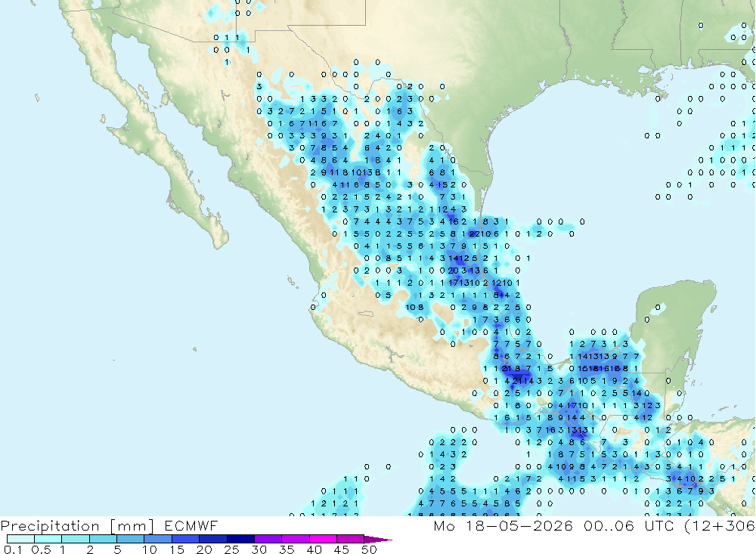
Task: Pick the 10–15 mm legend color swatch
Action: click(158, 539)
